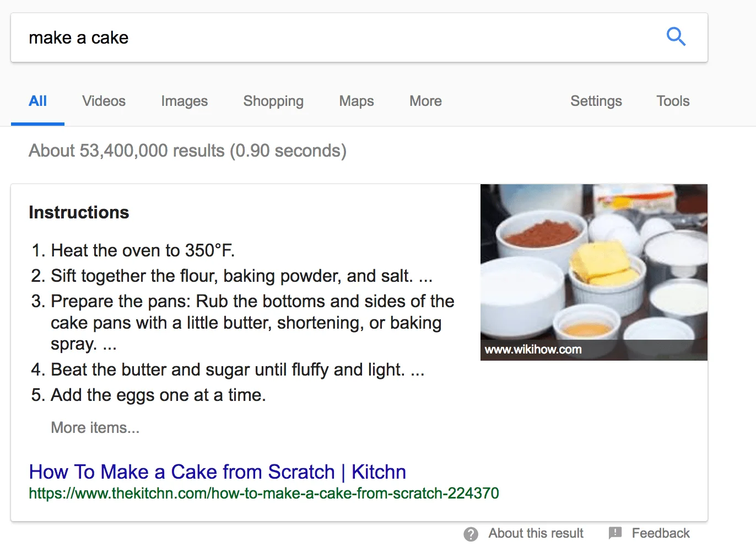Click into the 'make a cake' search box
756x557 pixels.
(331, 38)
